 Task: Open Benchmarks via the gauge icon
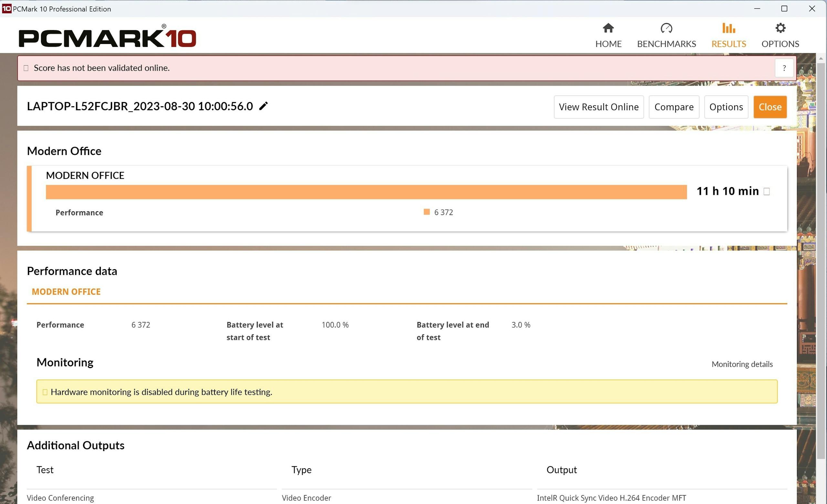pyautogui.click(x=666, y=28)
